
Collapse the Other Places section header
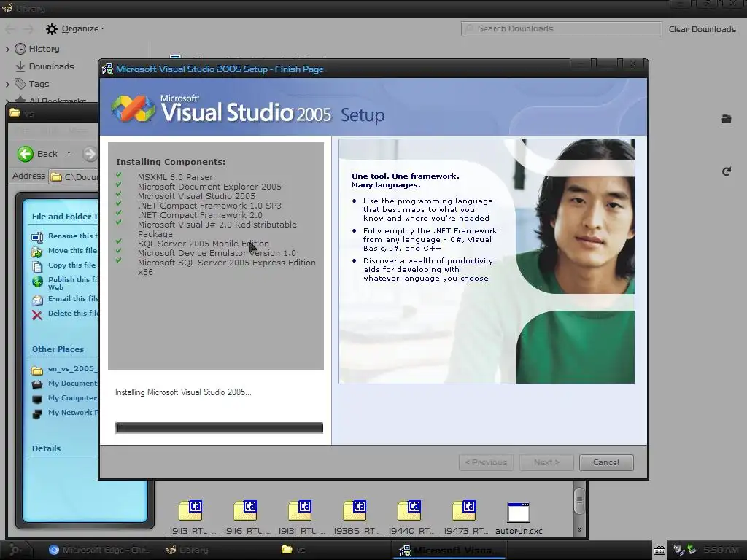(58, 349)
